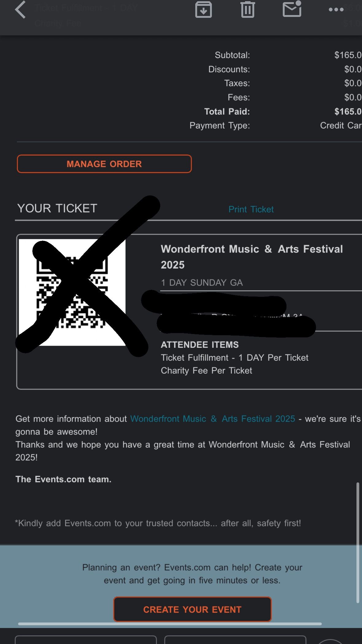Click the horizontal scrollbar at the bottom
This screenshot has width=362, height=644.
[170, 624]
